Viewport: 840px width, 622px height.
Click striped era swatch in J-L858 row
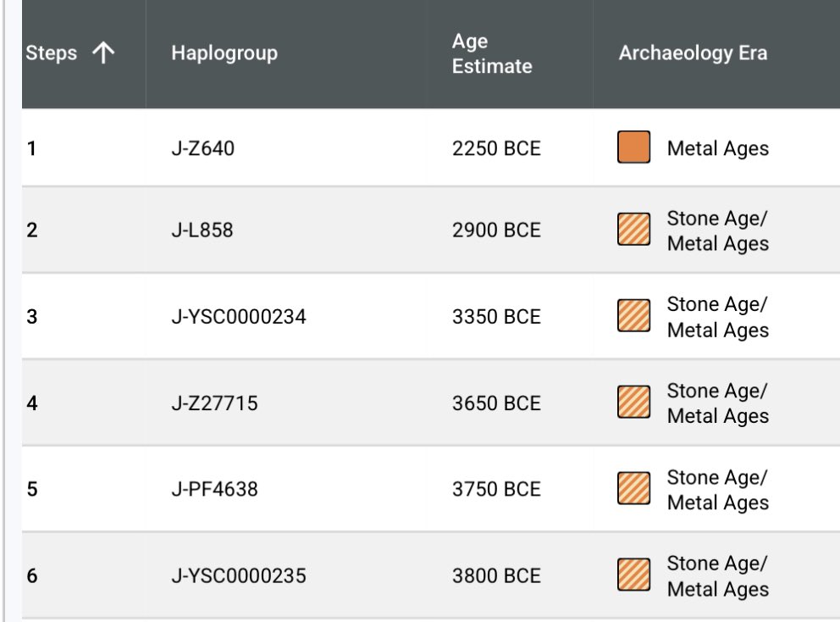click(x=634, y=230)
